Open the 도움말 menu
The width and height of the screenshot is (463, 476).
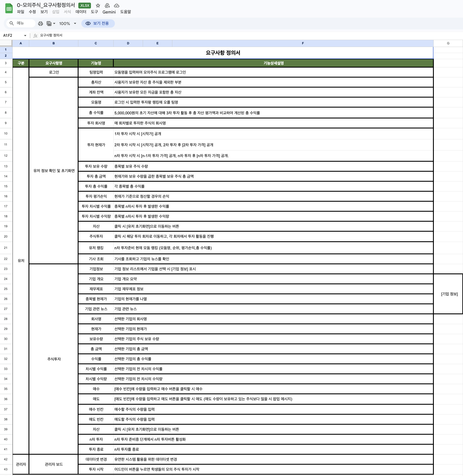click(126, 12)
